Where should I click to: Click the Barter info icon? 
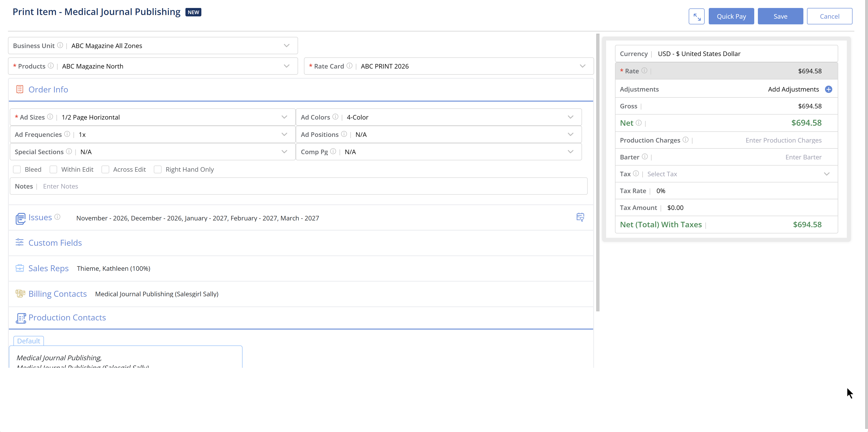(645, 156)
